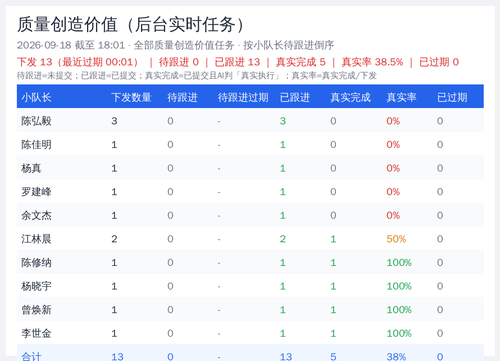Click 待跟进 value 0 in 杨晓宇 row
The width and height of the screenshot is (500, 361).
(x=170, y=286)
